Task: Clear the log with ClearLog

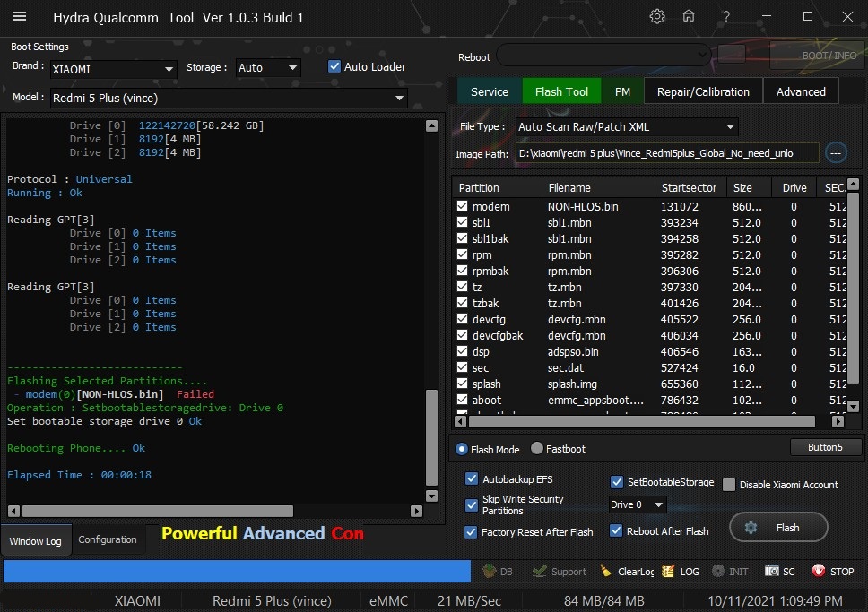Action: tap(627, 571)
